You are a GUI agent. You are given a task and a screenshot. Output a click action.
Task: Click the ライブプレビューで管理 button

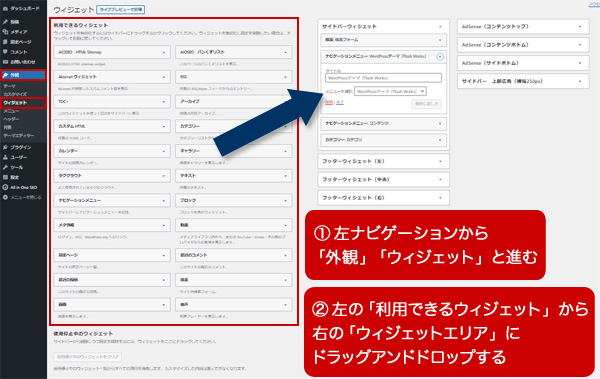(121, 10)
